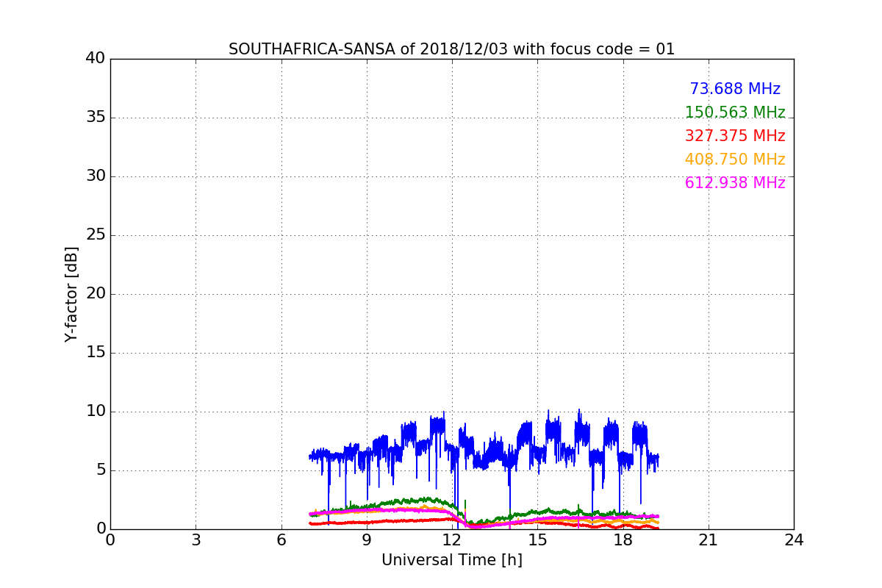This screenshot has height=588, width=882.
Task: Click the x-axis tick value 9
Action: point(367,540)
